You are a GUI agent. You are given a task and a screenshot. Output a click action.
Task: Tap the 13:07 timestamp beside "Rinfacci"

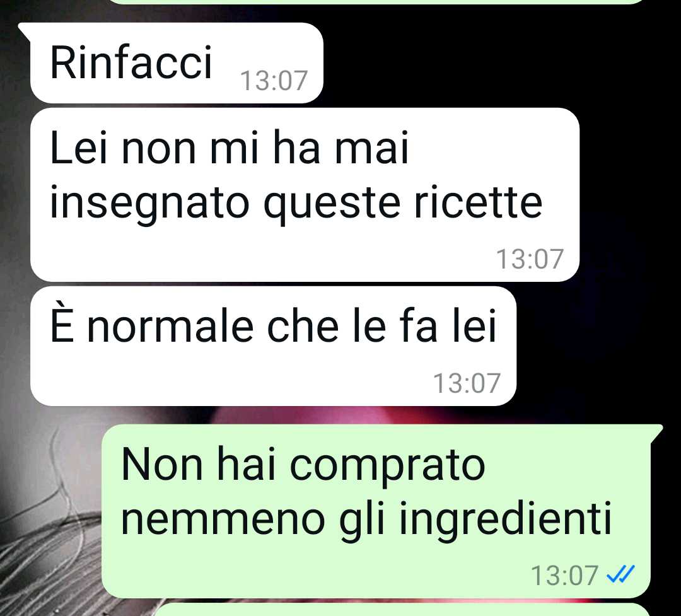[x=274, y=81]
